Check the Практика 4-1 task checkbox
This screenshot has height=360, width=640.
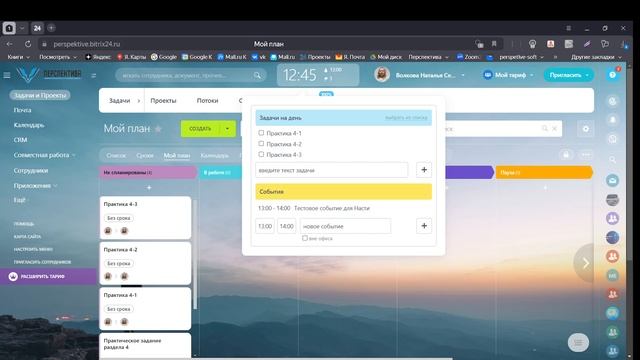(261, 133)
